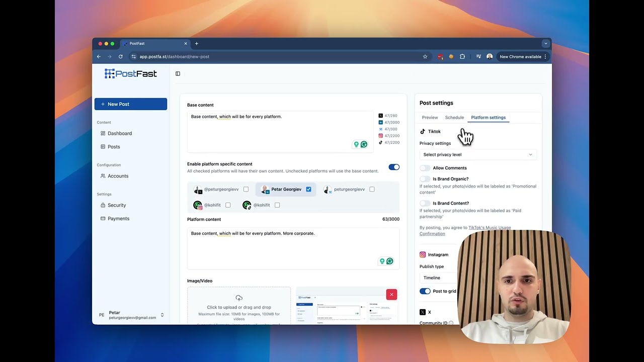Open the site info icon in the address bar
644x362 pixels.
pos(133,57)
